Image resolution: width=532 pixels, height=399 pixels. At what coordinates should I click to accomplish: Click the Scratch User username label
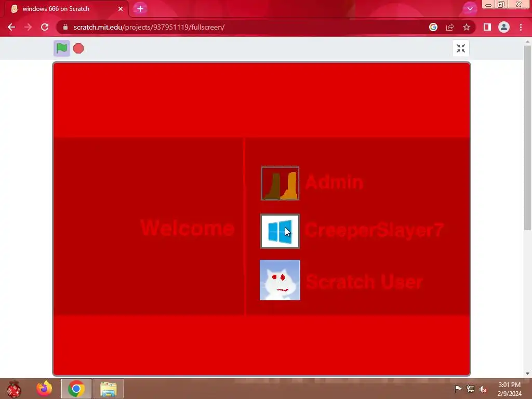(x=364, y=282)
